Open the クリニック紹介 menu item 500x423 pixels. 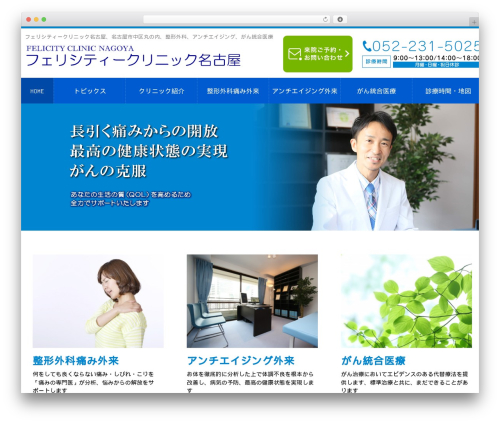pos(161,91)
